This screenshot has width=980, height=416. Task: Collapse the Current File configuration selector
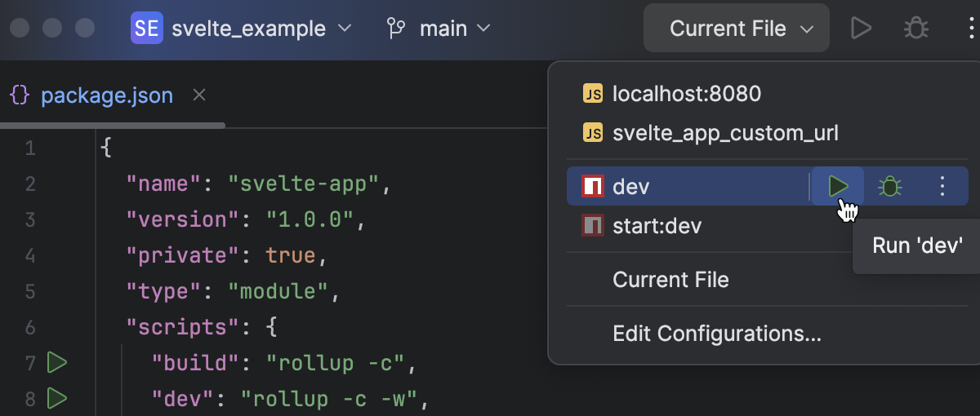737,29
